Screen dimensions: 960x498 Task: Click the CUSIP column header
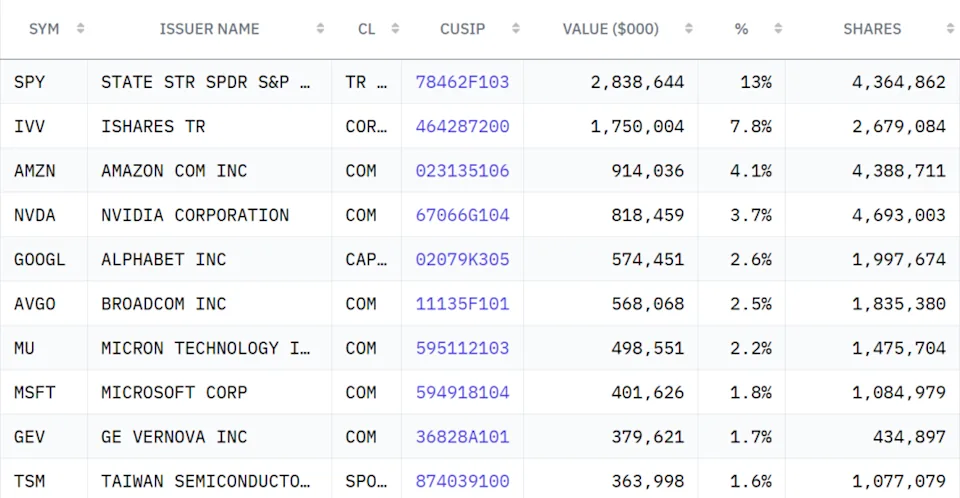pyautogui.click(x=462, y=29)
